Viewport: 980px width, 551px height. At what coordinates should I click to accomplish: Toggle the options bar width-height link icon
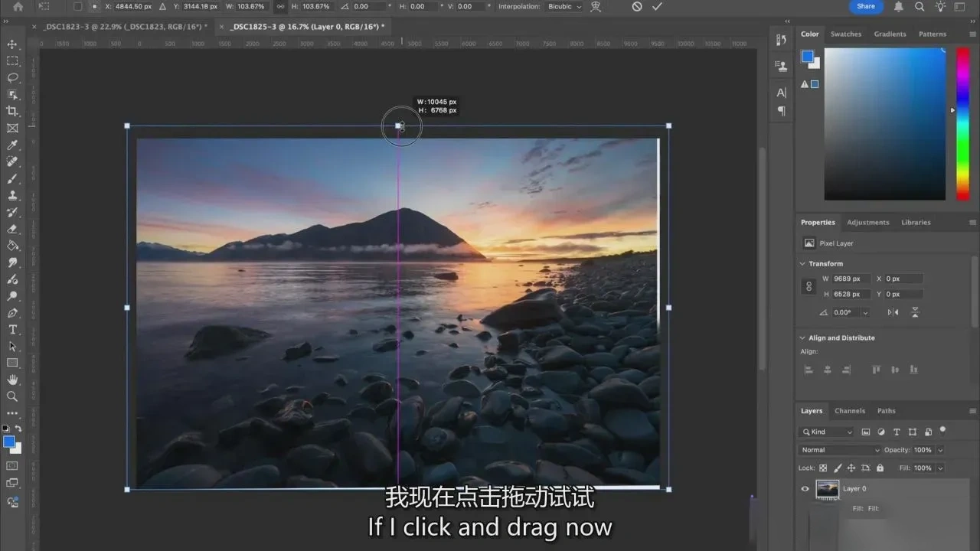(x=281, y=6)
